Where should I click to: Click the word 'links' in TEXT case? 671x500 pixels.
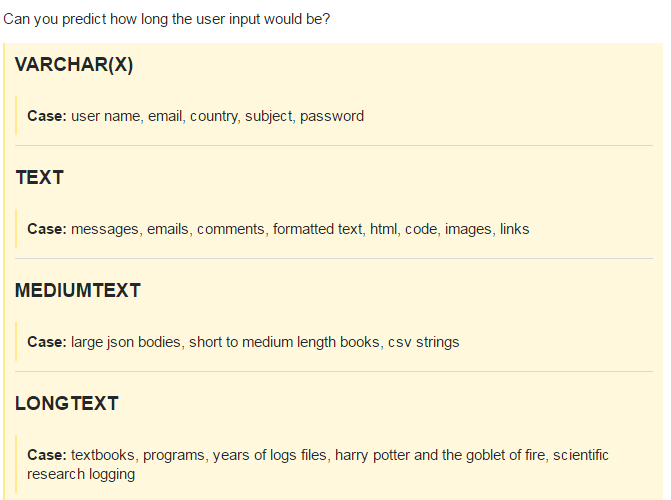pyautogui.click(x=514, y=229)
